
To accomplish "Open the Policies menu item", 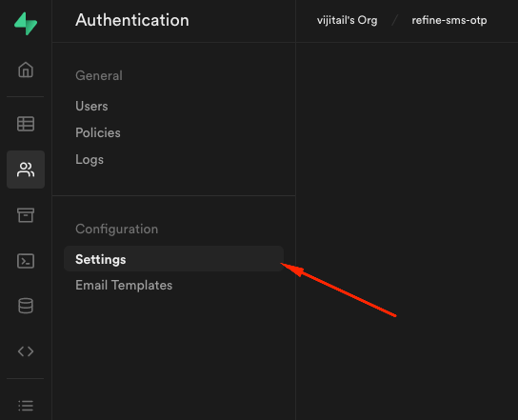I will [x=98, y=132].
